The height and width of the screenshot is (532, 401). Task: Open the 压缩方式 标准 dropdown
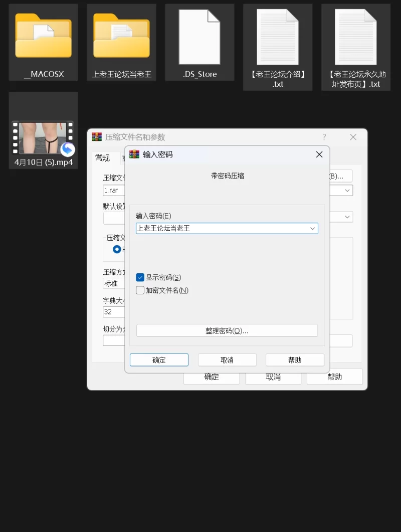114,283
